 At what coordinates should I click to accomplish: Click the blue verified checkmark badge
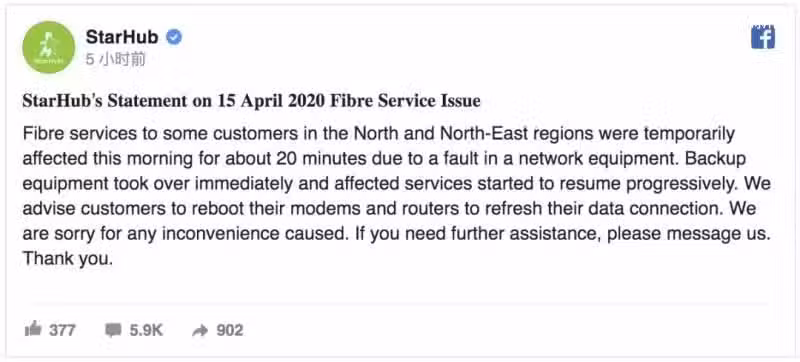tap(174, 37)
